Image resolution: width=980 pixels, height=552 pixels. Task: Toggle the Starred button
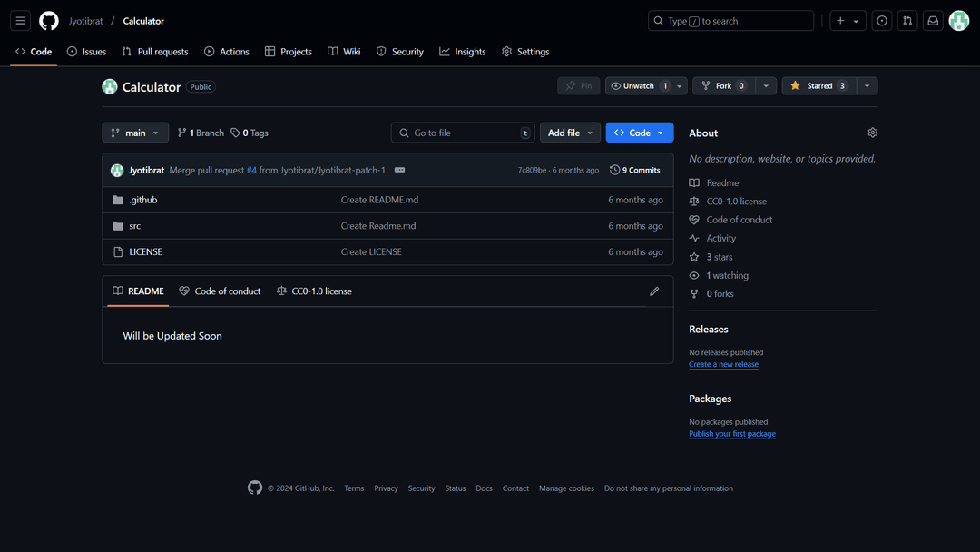click(818, 85)
